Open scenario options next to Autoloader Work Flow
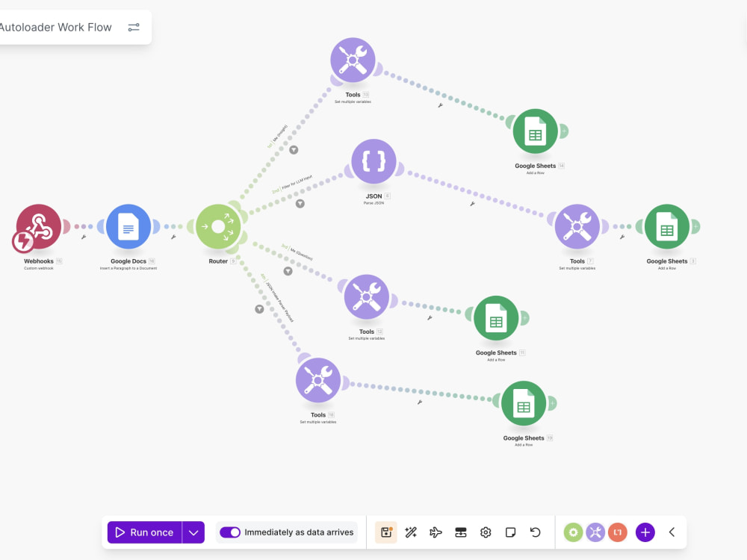This screenshot has width=747, height=560. [x=134, y=27]
